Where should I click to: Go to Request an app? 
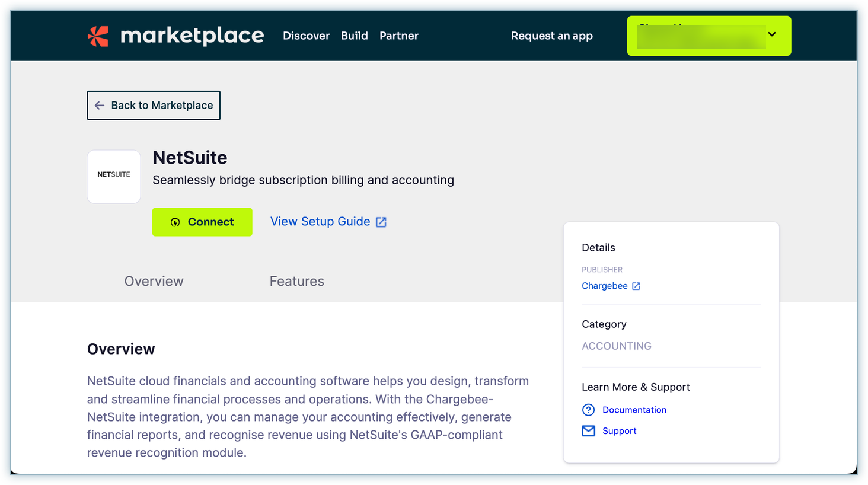551,36
